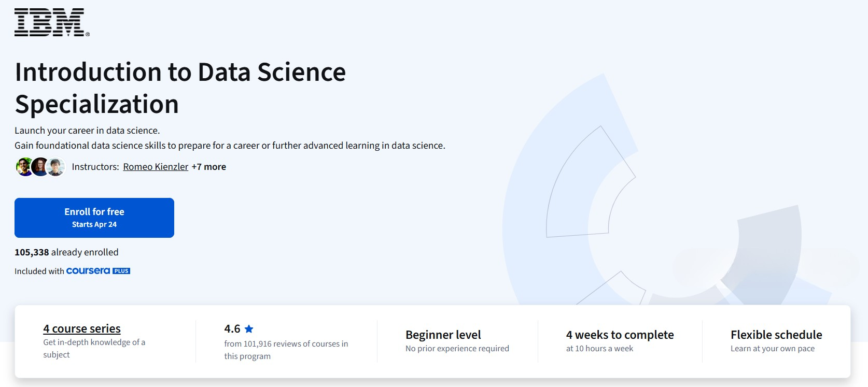Image resolution: width=868 pixels, height=387 pixels.
Task: Click the Starts Apr 24 text
Action: pos(94,224)
